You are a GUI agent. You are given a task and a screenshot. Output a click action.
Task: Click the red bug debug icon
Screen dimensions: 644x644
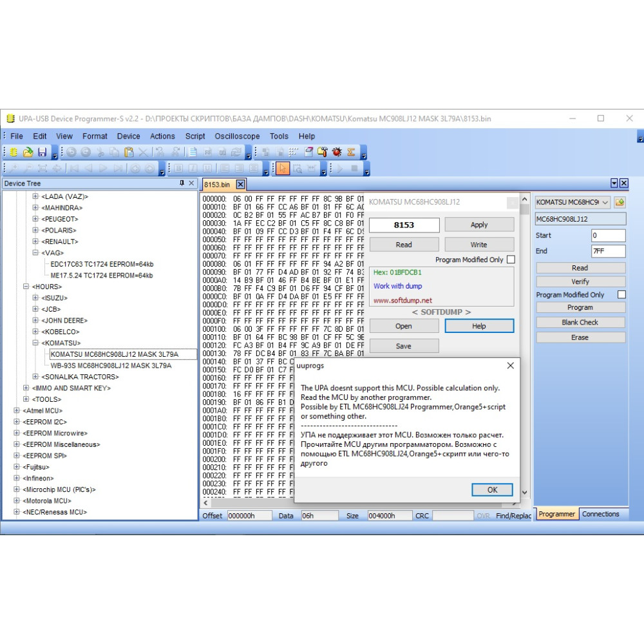point(337,153)
